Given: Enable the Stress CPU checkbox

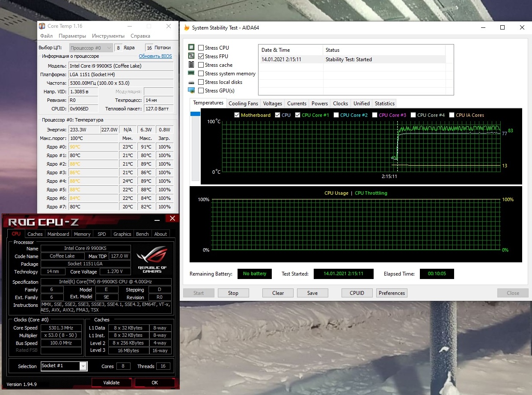Looking at the screenshot, I should tap(201, 48).
